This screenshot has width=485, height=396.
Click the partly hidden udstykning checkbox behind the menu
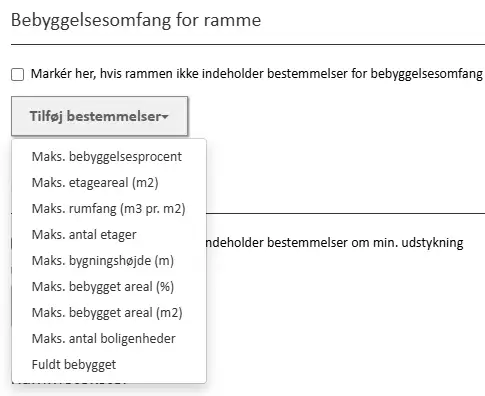click(12, 243)
